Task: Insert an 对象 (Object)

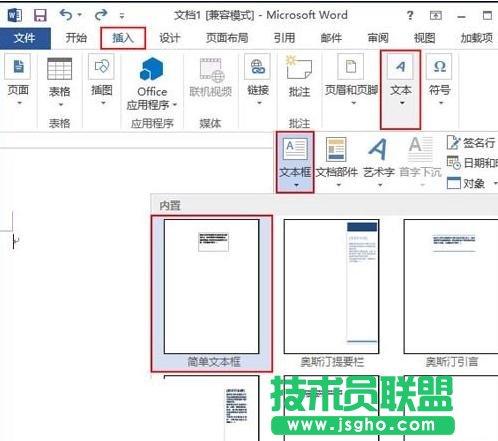Action: coord(471,183)
